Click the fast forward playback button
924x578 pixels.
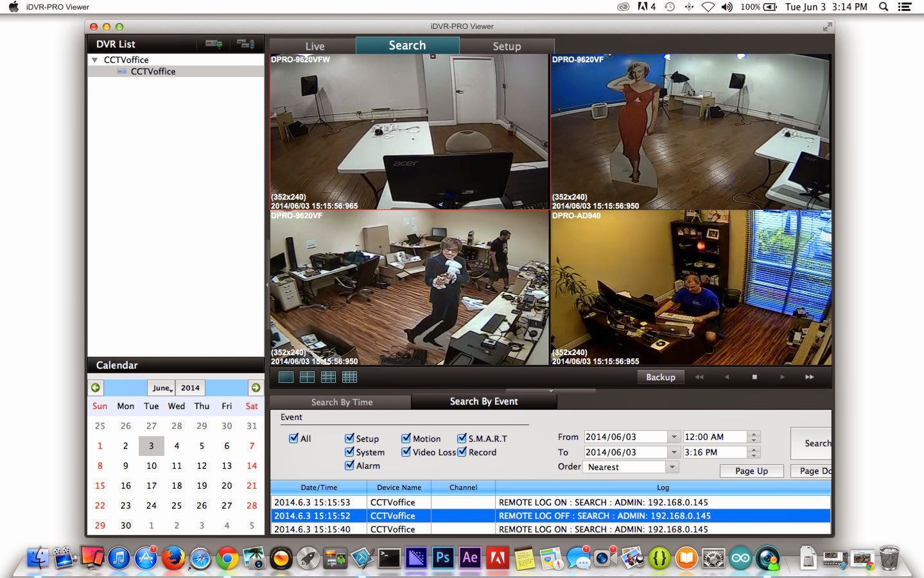810,377
